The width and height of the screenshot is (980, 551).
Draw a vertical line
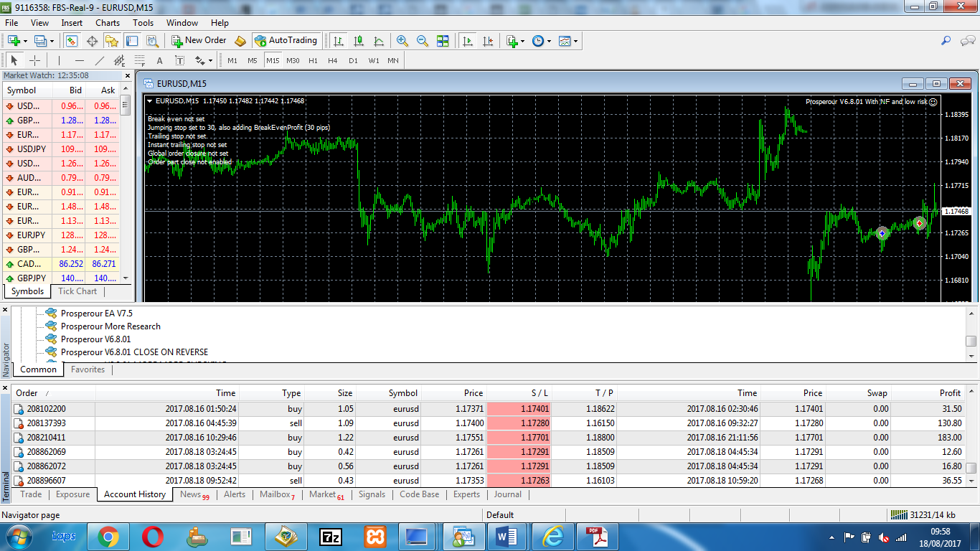[60, 60]
